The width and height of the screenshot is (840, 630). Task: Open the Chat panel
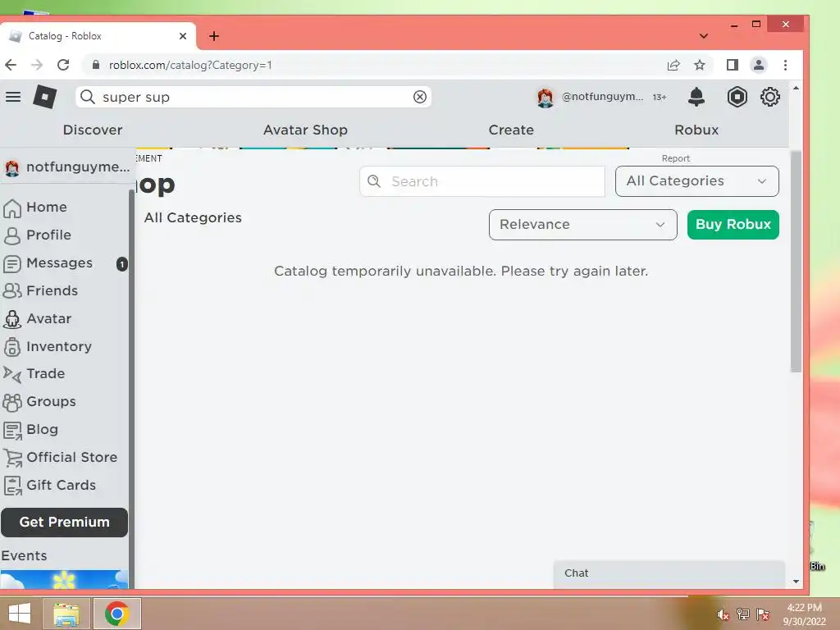coord(669,573)
